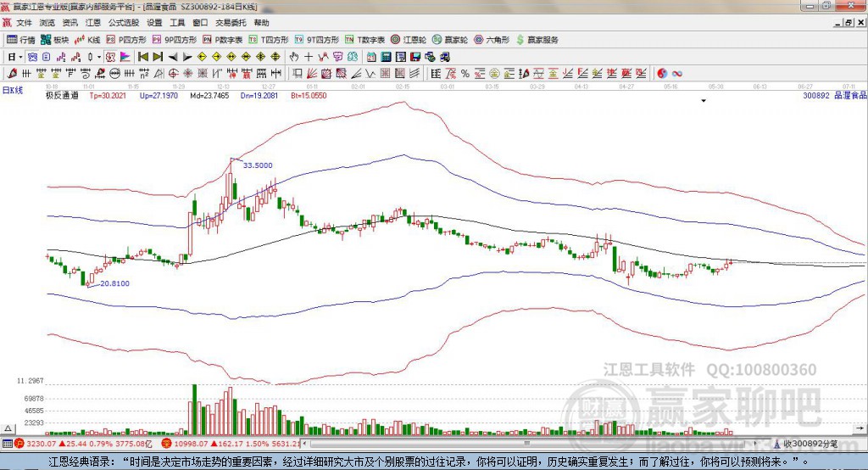Open the calculator icon
This screenshot has height=470, width=868.
click(386, 57)
